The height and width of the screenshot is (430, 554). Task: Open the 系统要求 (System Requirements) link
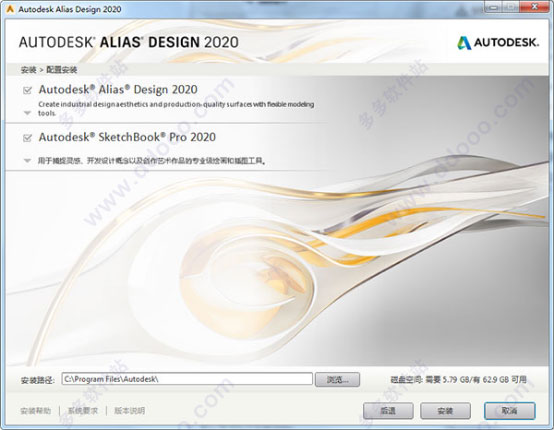coord(83,411)
